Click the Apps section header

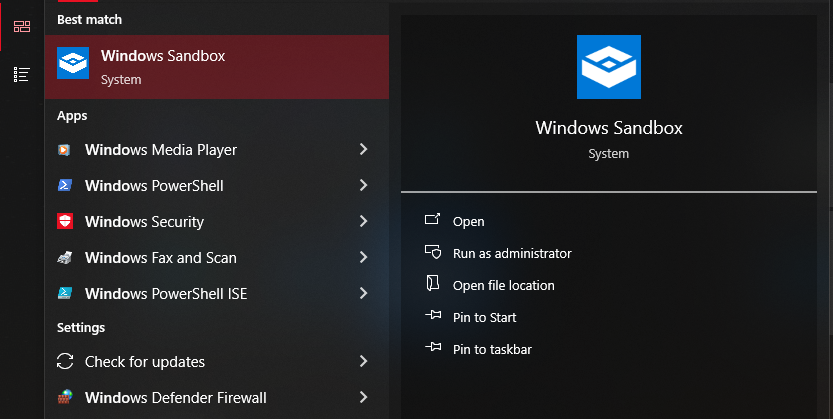click(x=72, y=116)
